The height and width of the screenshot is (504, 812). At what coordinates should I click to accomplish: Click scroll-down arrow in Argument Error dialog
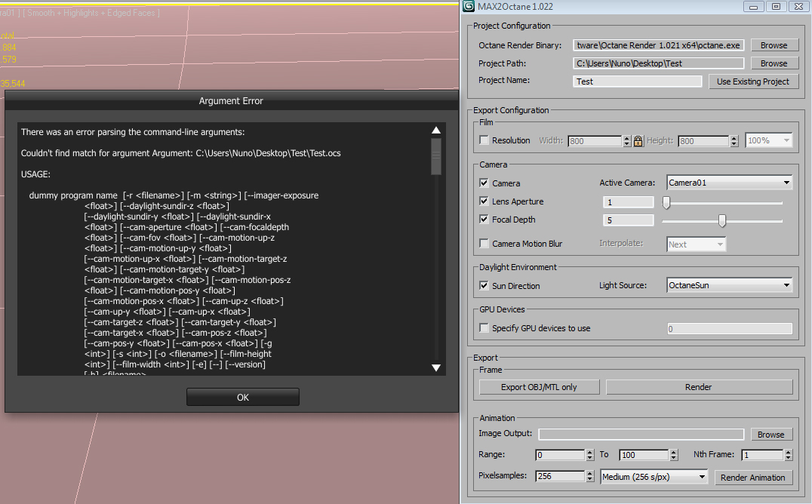point(436,367)
